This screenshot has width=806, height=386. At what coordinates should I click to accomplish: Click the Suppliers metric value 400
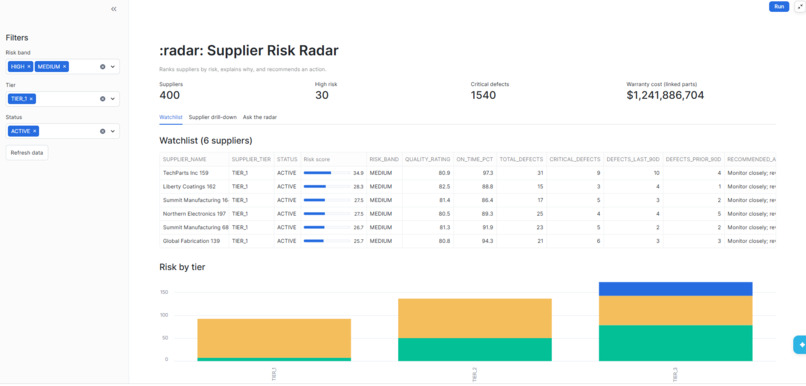(x=170, y=95)
